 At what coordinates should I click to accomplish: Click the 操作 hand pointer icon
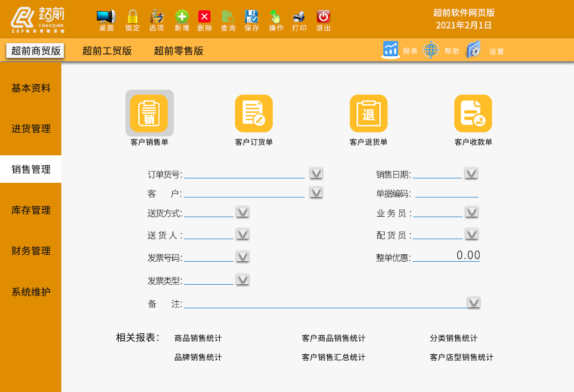tap(276, 17)
